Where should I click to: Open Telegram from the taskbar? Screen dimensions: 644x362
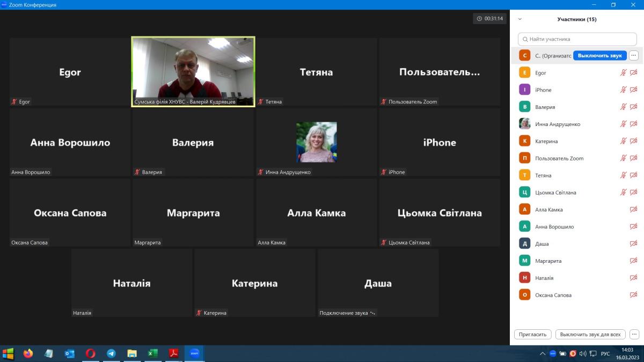tap(111, 353)
